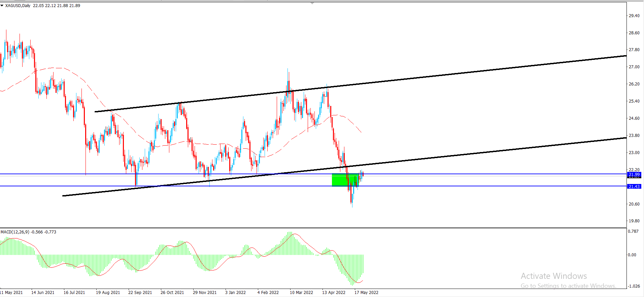This screenshot has height=297, width=644.
Task: Click the 11 May 2021 date label
Action: [11, 292]
